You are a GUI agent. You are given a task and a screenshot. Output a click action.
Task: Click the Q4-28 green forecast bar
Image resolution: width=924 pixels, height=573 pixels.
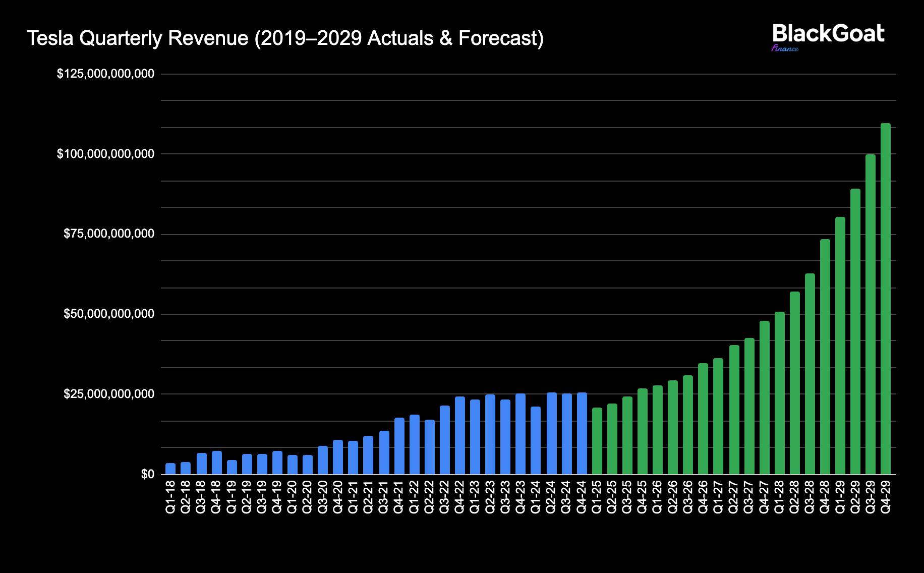pos(825,357)
